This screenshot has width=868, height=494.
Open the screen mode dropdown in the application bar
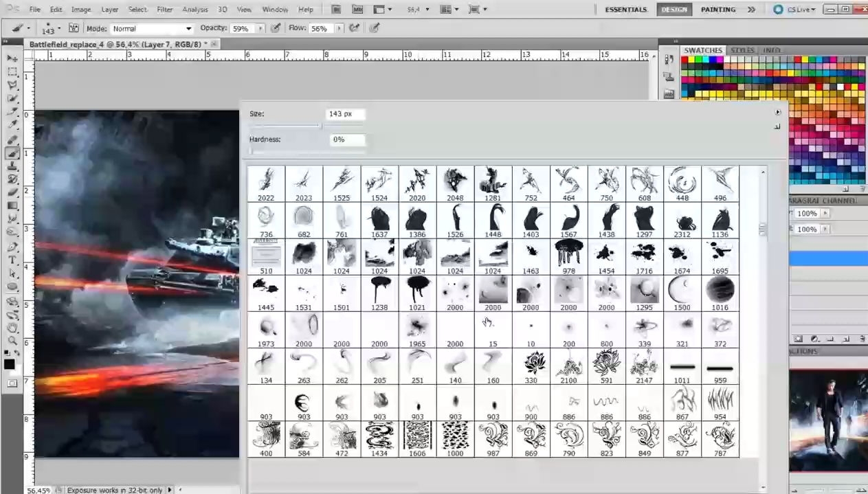click(477, 10)
